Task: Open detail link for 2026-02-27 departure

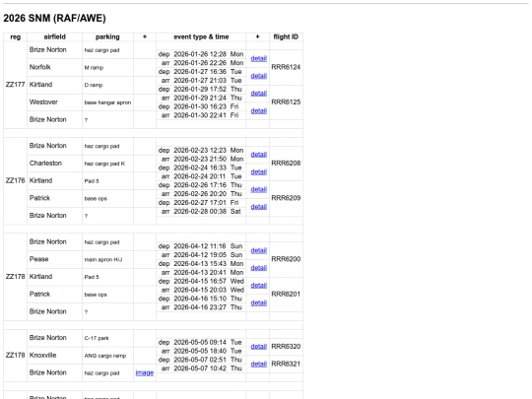Action: pyautogui.click(x=258, y=207)
